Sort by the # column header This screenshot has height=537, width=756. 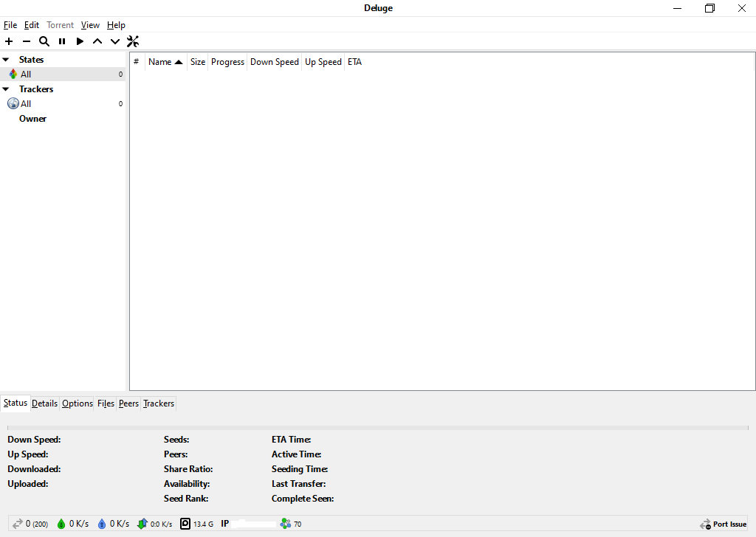click(137, 62)
